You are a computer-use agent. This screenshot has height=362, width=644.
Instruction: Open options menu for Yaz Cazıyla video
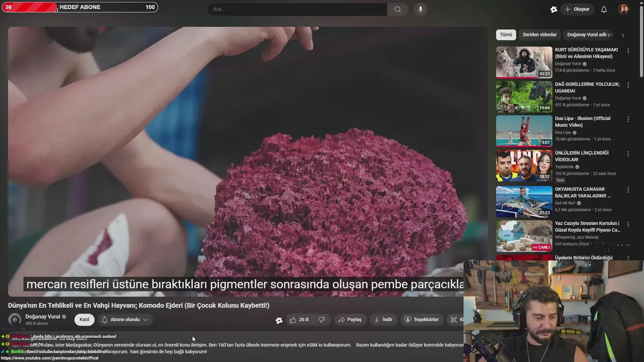pos(628,224)
